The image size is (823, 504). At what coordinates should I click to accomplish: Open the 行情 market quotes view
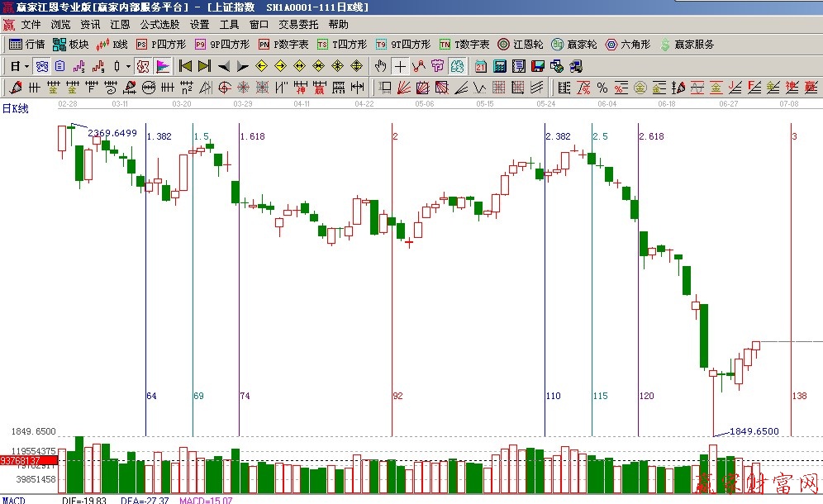pos(26,45)
